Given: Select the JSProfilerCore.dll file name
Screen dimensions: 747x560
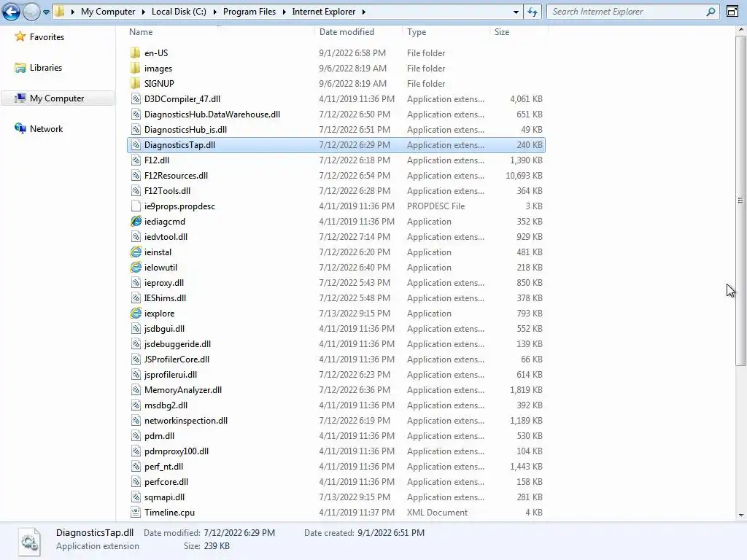Looking at the screenshot, I should pyautogui.click(x=177, y=359).
